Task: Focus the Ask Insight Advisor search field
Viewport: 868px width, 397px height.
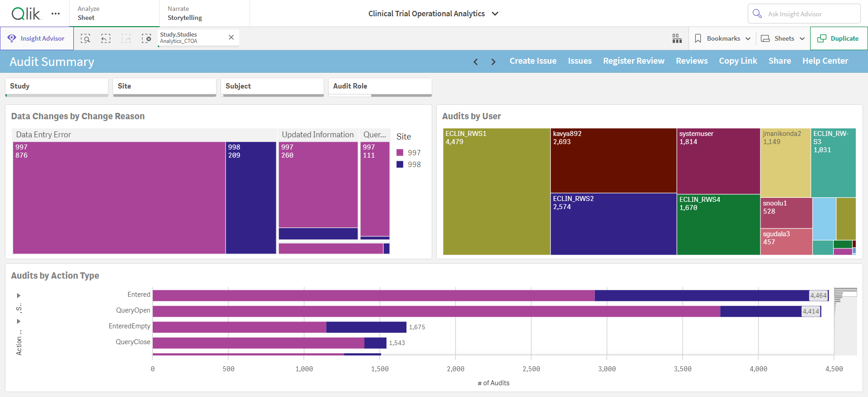Action: coord(804,14)
